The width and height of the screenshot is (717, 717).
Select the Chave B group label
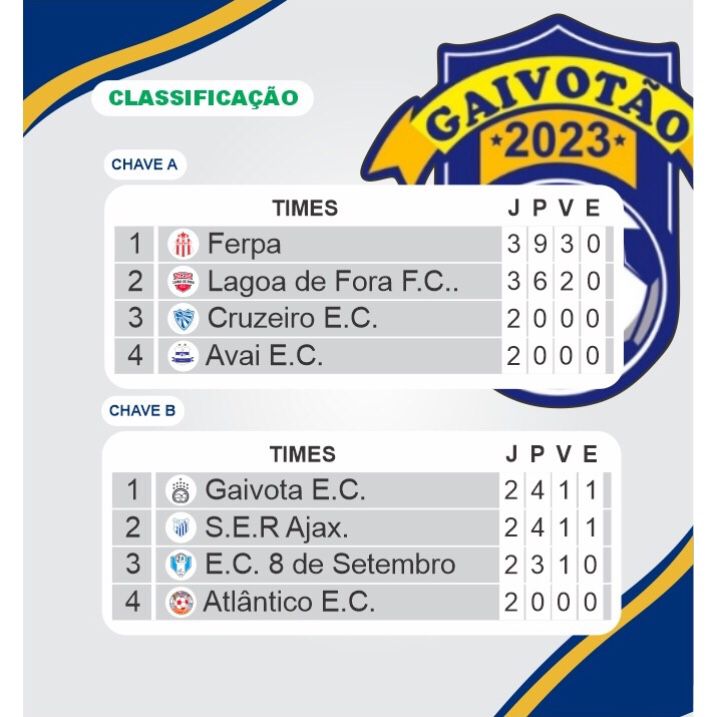(143, 410)
